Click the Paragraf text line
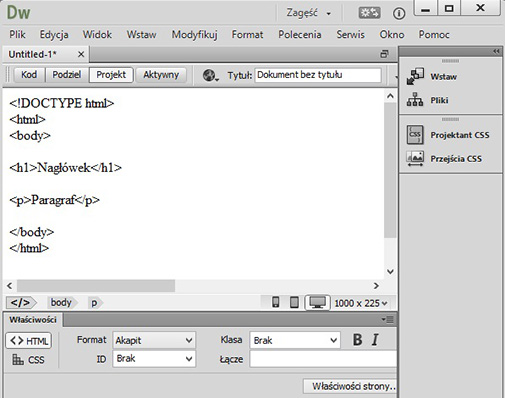The height and width of the screenshot is (398, 505). [55, 200]
